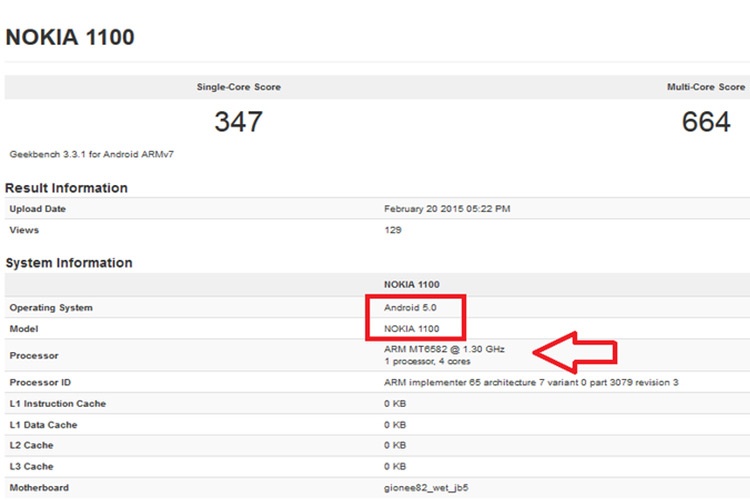Select the multi-core score value 664
This screenshot has height=500, width=750.
(x=706, y=122)
